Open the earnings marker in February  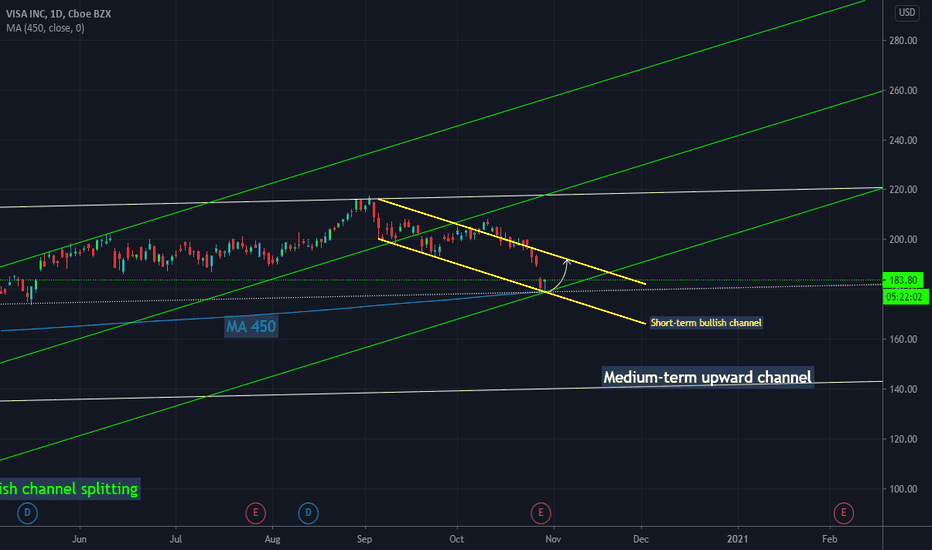[843, 513]
